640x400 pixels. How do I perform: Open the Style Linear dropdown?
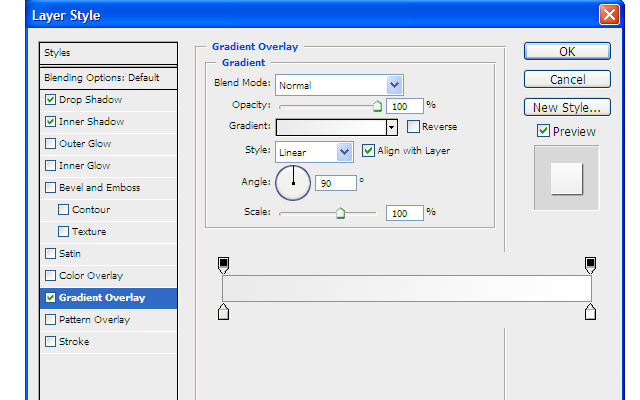(345, 152)
